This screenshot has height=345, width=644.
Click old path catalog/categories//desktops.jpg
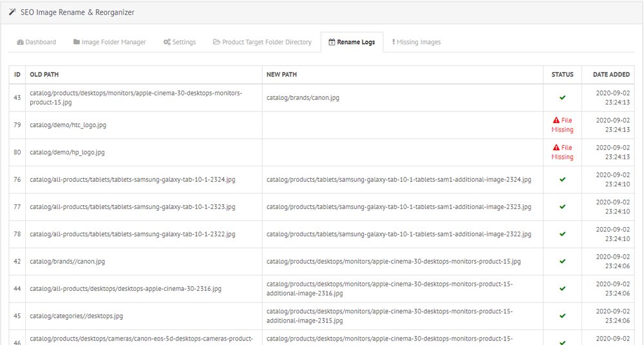(x=76, y=316)
